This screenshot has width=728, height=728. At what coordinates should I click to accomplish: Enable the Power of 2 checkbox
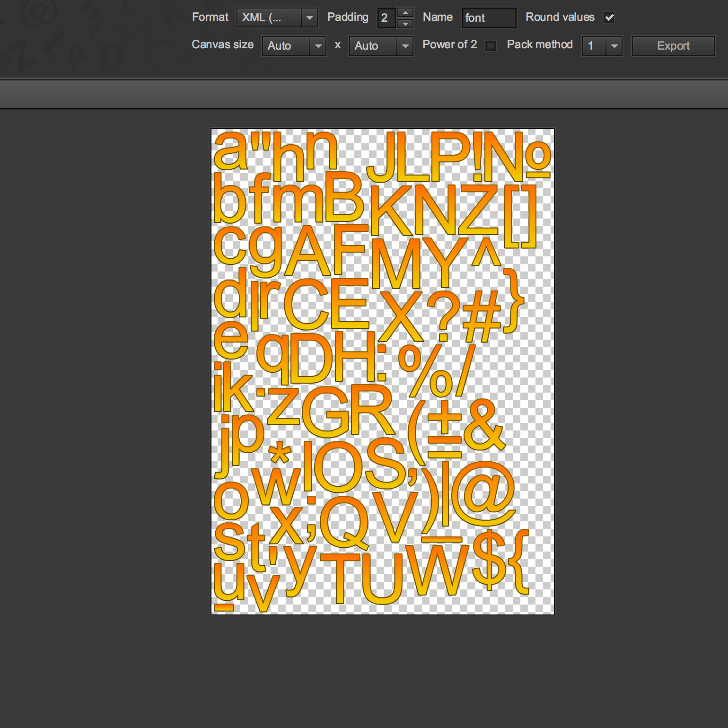(491, 46)
